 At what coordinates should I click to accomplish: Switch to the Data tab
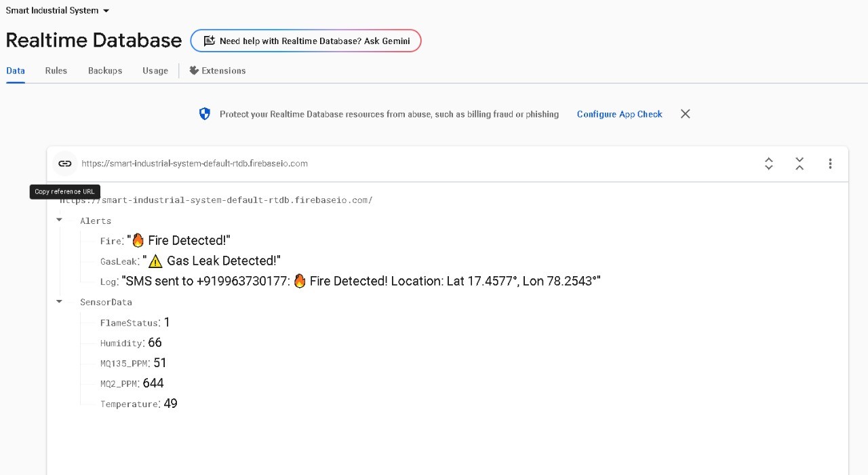(16, 71)
